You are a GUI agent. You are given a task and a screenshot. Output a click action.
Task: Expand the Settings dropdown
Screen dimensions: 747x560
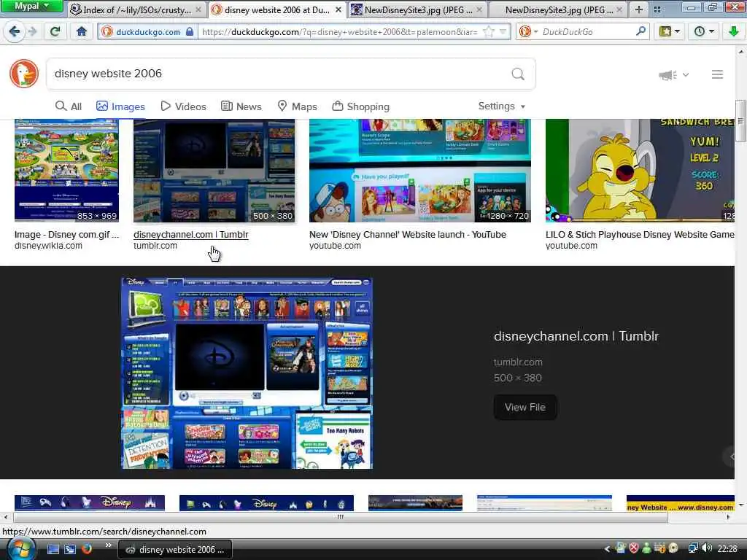502,106
